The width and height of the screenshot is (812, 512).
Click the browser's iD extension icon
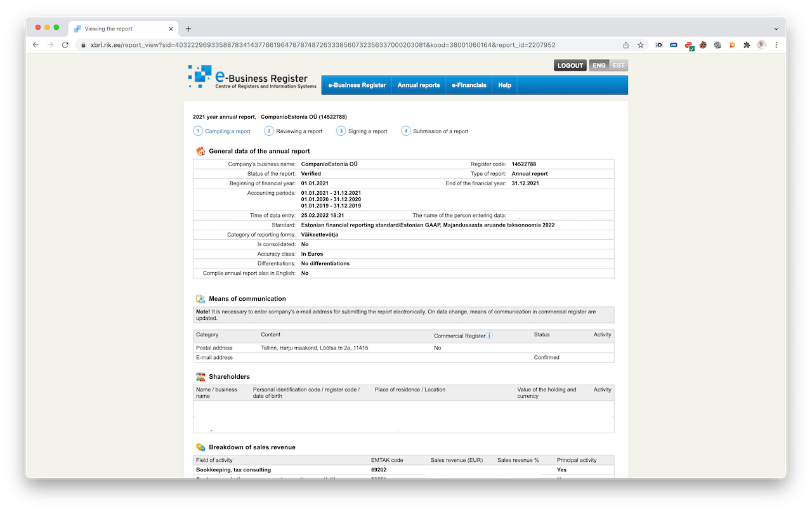coord(658,45)
